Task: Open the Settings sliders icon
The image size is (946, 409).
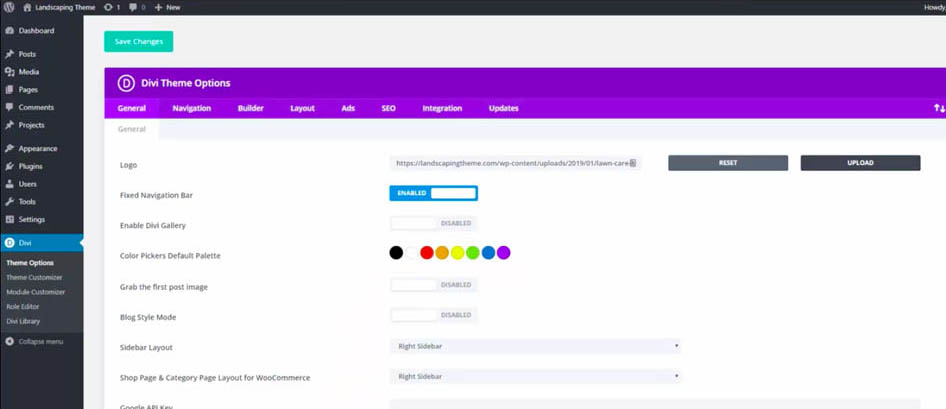Action: pyautogui.click(x=9, y=220)
